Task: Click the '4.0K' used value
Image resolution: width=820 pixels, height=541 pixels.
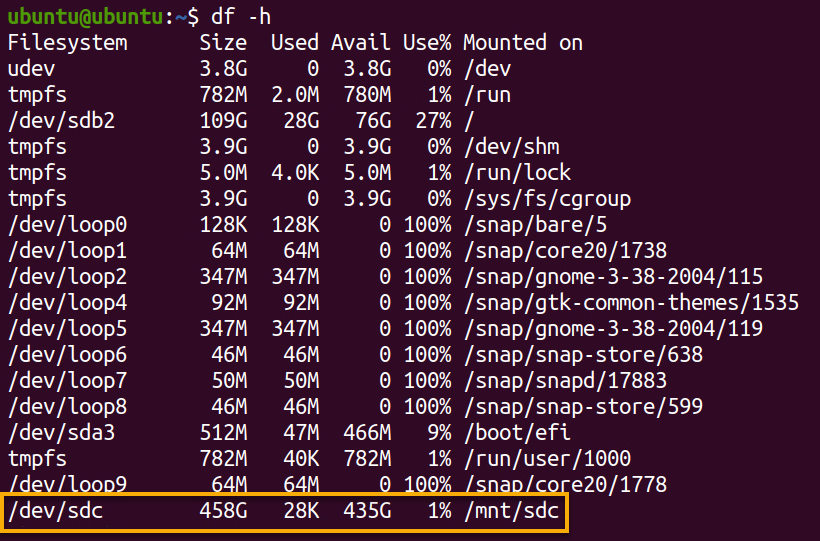Action: (x=295, y=173)
